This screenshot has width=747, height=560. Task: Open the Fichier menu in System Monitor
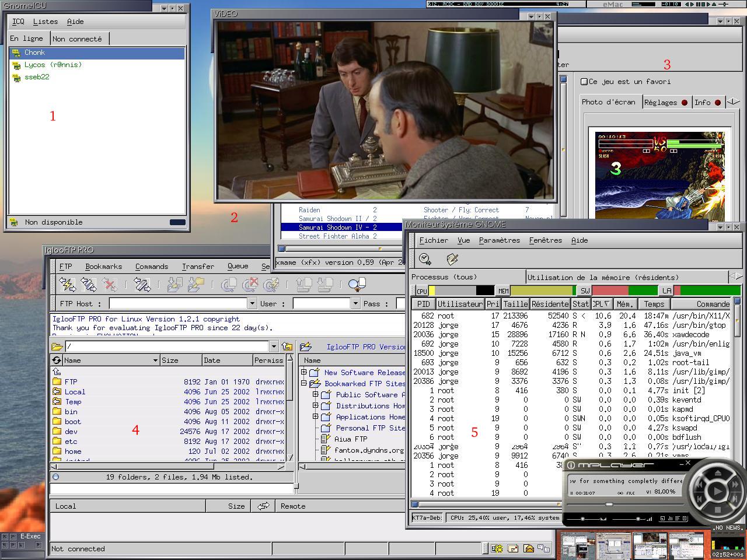(434, 240)
